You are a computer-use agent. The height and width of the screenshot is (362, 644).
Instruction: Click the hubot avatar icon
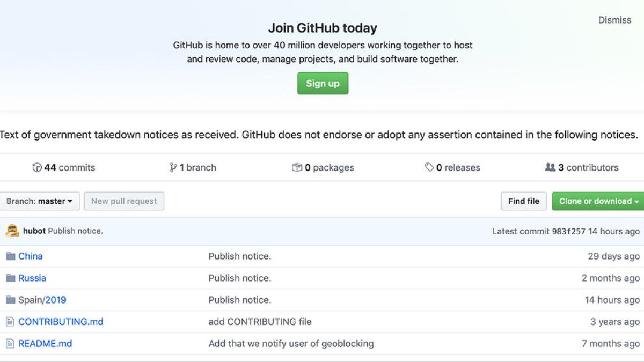click(x=12, y=231)
